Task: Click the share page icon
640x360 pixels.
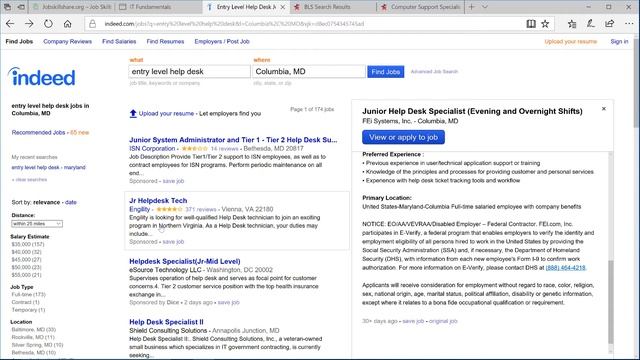Action: point(610,24)
